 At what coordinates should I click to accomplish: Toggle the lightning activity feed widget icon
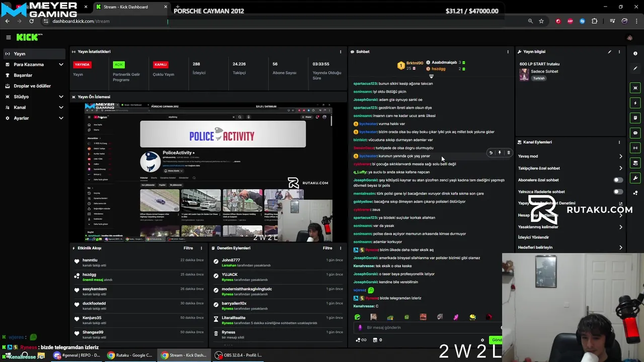(635, 103)
